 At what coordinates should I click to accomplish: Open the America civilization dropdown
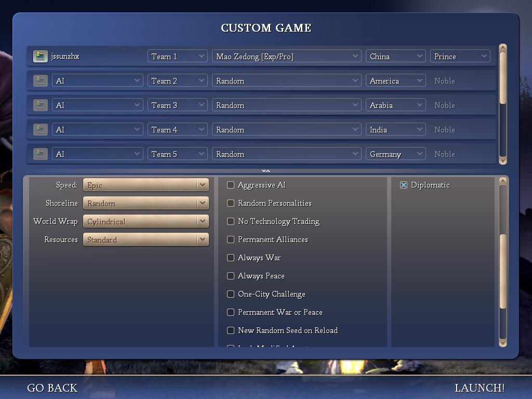395,81
